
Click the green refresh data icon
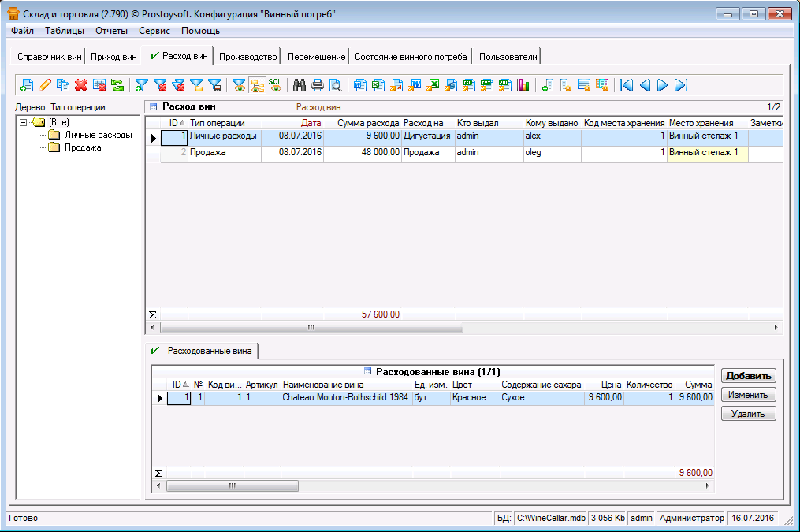117,85
